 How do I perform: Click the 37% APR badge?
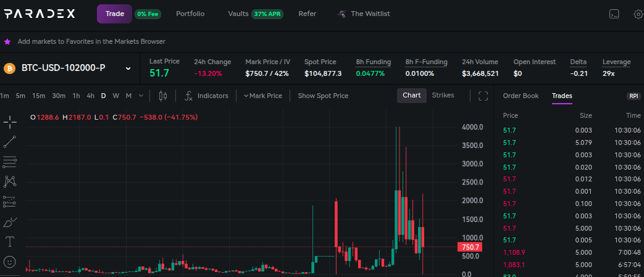coord(267,14)
